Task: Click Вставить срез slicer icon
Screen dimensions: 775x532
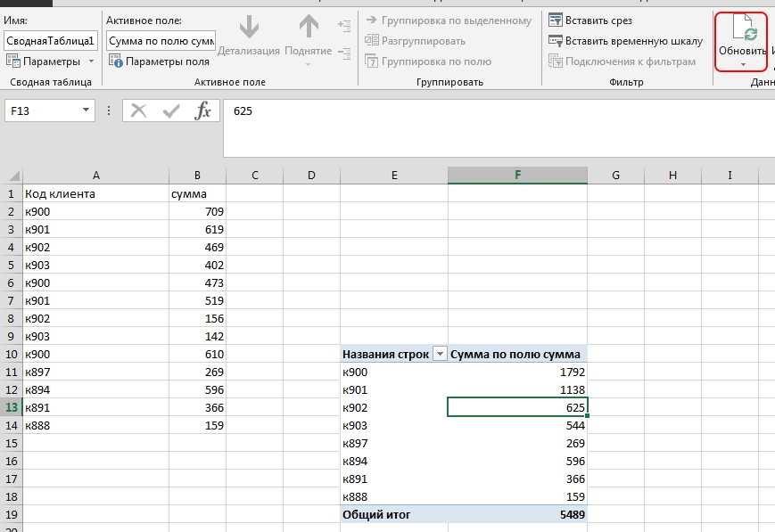Action: [556, 20]
